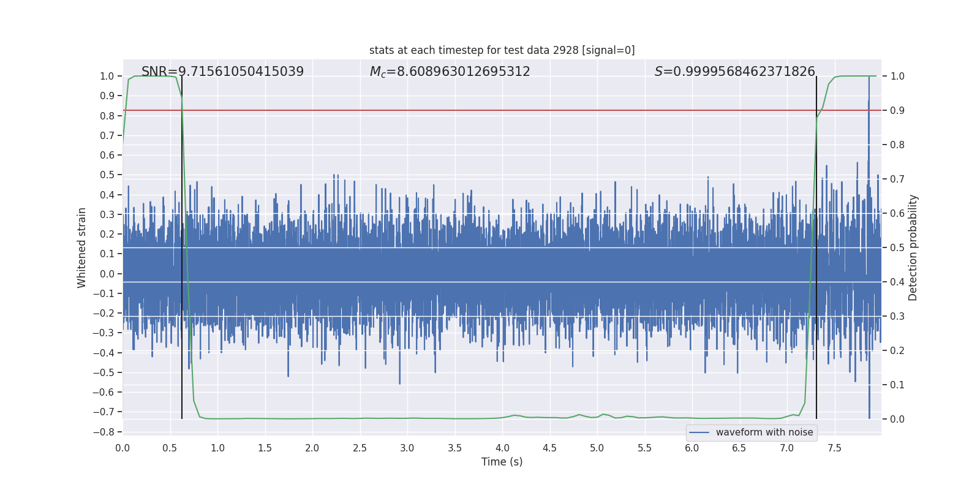Click the Whitened strain tick label −0.1
980x490 pixels.
pos(104,293)
